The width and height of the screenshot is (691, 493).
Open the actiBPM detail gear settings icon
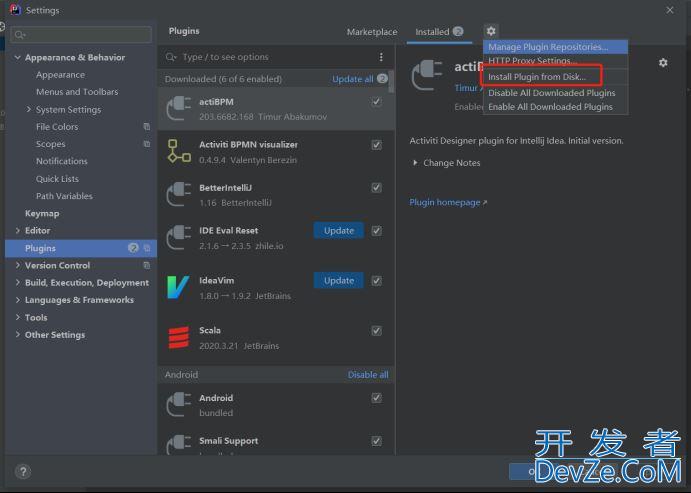663,63
